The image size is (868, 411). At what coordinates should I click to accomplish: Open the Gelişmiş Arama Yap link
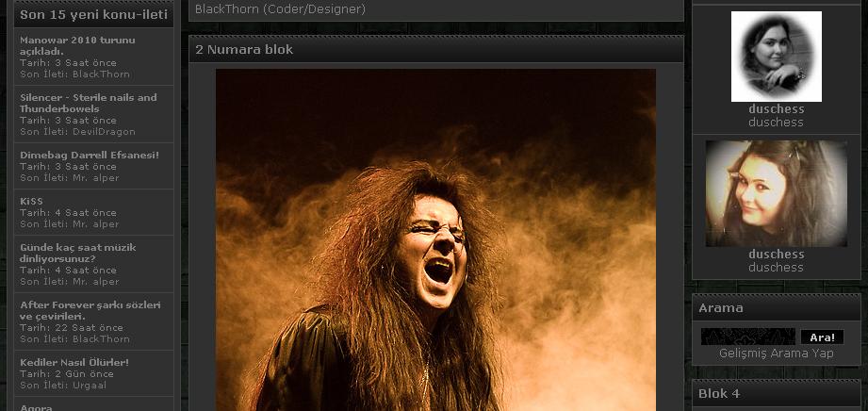click(x=776, y=353)
